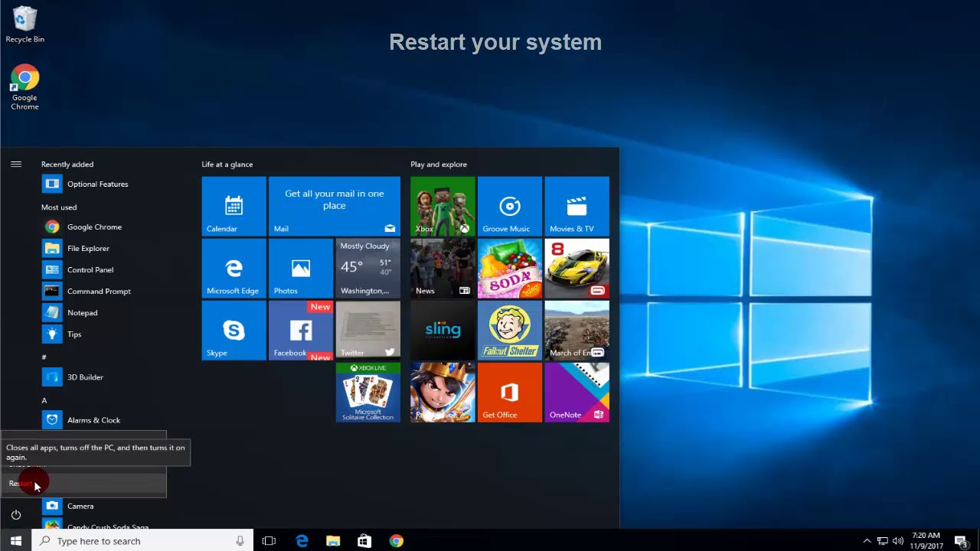
Task: Open the March of Empires tile
Action: 577,330
